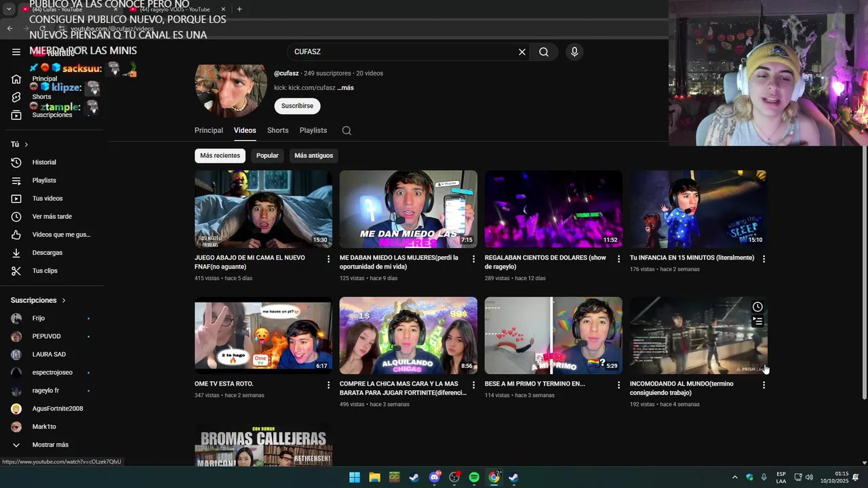
Task: Play REGALABAN CIENTOS DE DOLARES thumbnail
Action: 553,209
